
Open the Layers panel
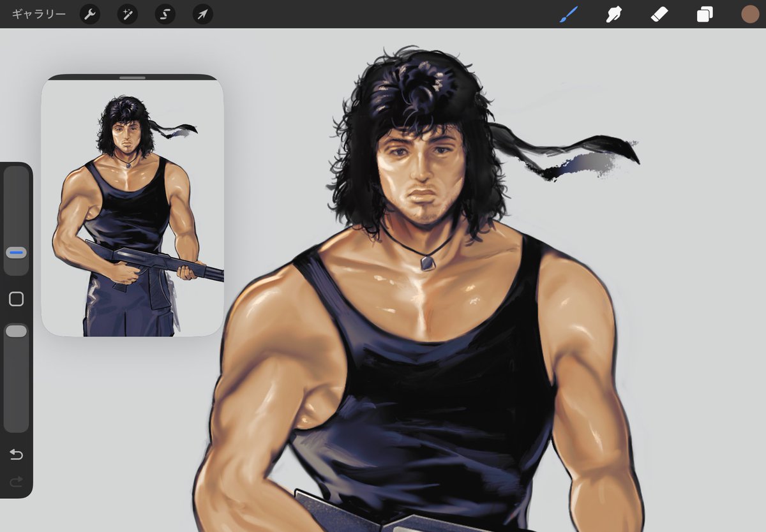[x=705, y=14]
